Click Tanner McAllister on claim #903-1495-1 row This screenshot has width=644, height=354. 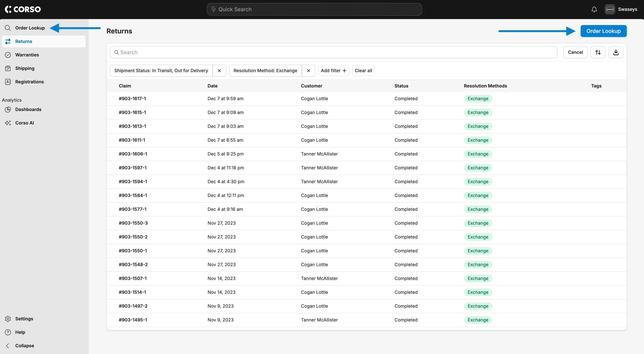[319, 320]
